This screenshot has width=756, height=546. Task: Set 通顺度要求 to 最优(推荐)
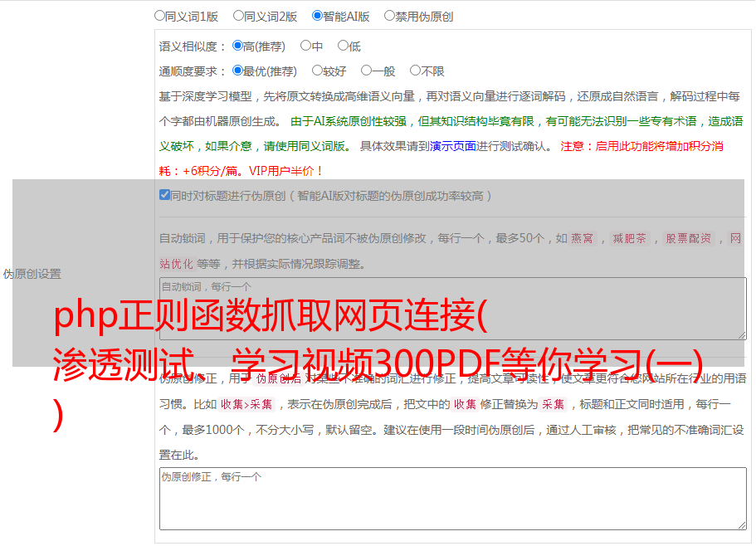tap(237, 71)
